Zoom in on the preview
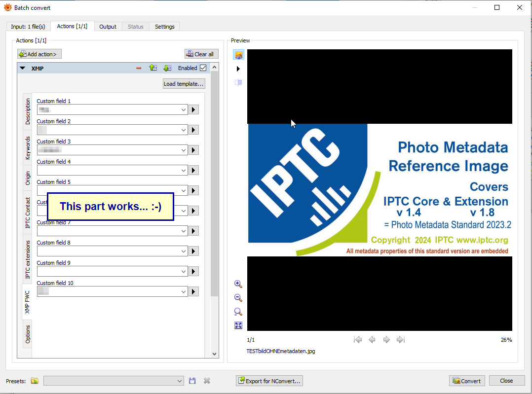 [x=238, y=284]
